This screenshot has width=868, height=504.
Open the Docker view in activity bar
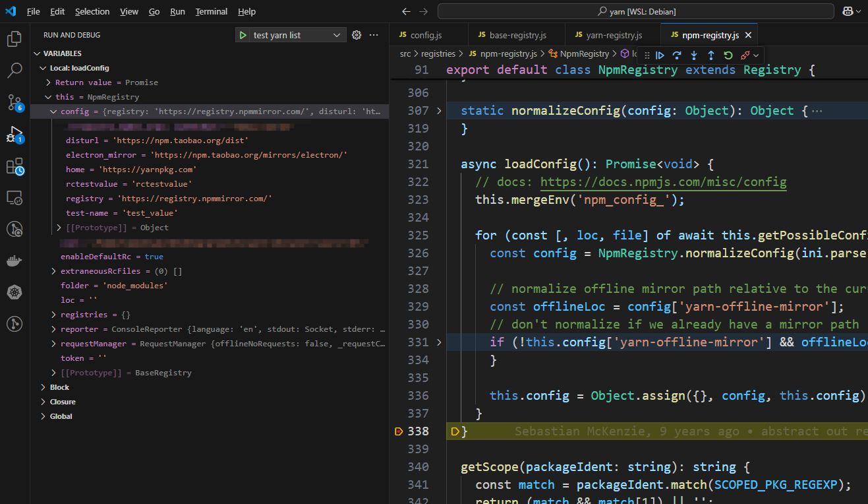click(14, 261)
